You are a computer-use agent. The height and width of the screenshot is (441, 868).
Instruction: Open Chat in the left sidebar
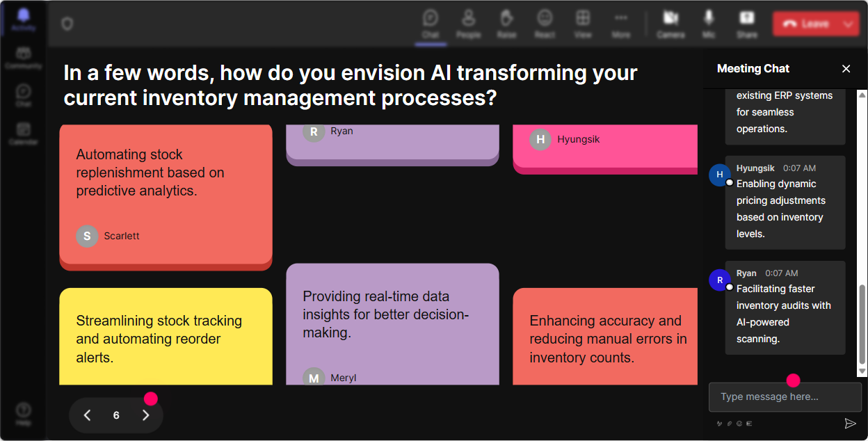pyautogui.click(x=24, y=96)
